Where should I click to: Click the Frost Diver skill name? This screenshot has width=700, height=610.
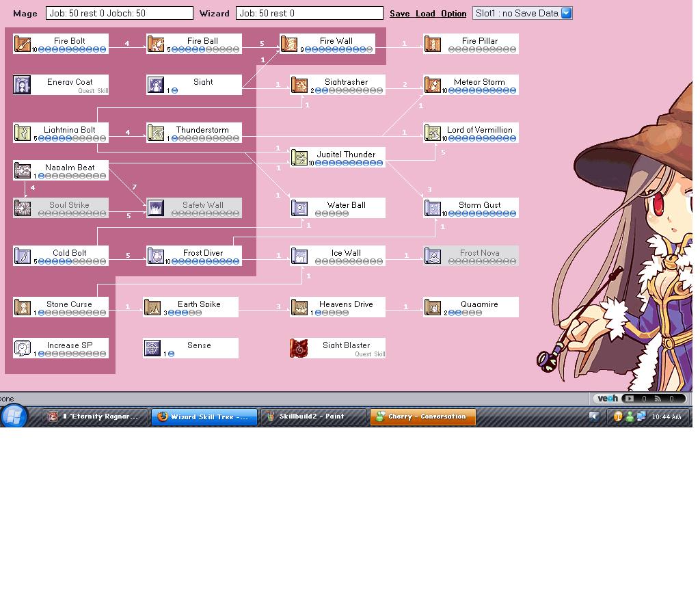coord(202,253)
